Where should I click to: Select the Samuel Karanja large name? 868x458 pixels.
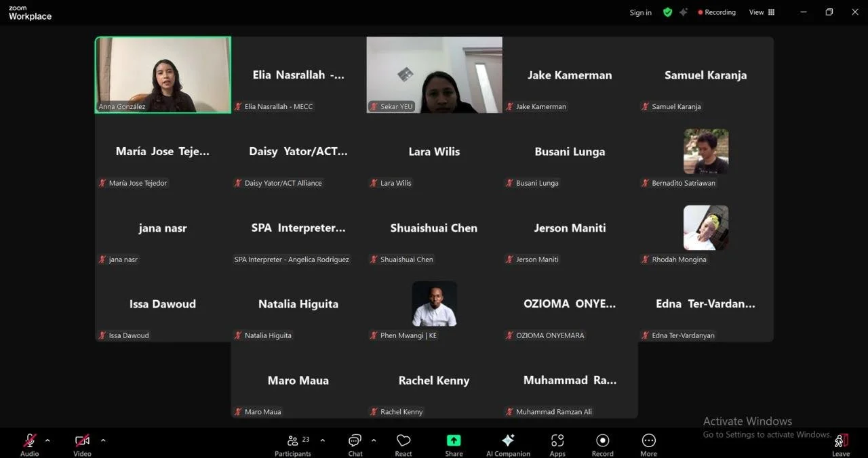coord(705,75)
